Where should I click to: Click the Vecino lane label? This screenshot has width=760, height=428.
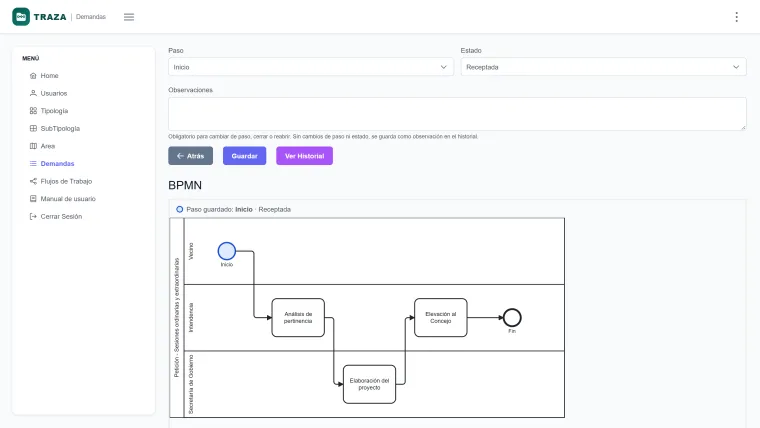pyautogui.click(x=191, y=251)
